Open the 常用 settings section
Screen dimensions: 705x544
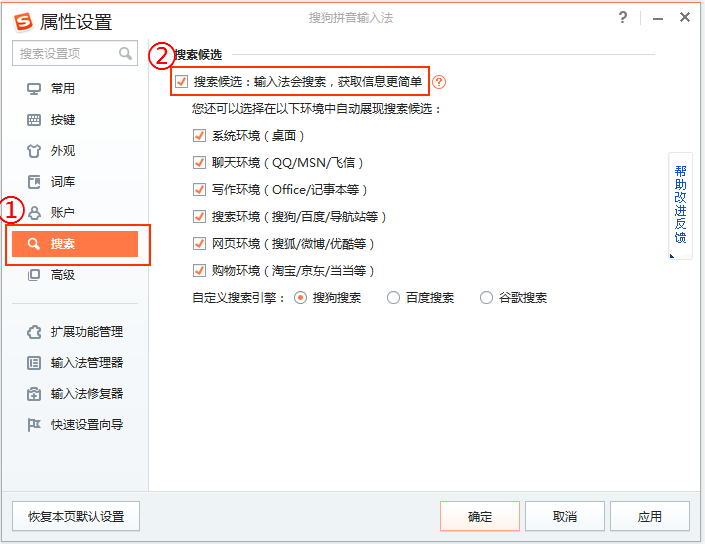[63, 89]
